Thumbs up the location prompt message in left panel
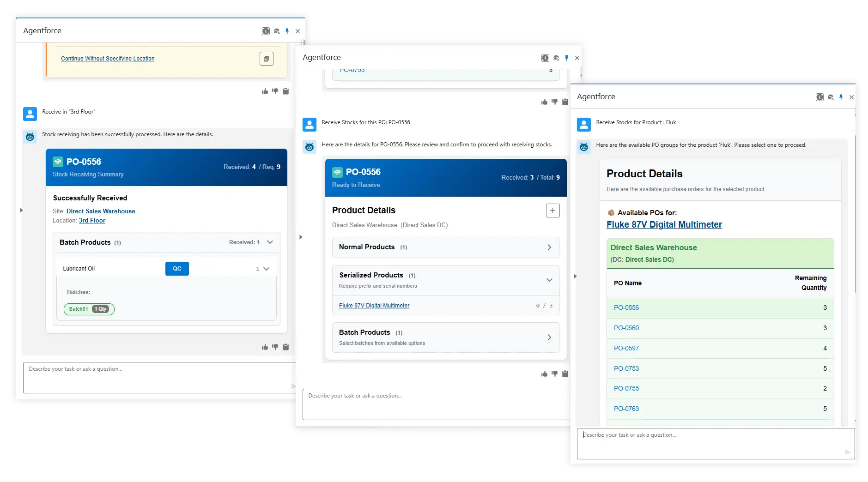Screen dimensions: 868x482 265,91
